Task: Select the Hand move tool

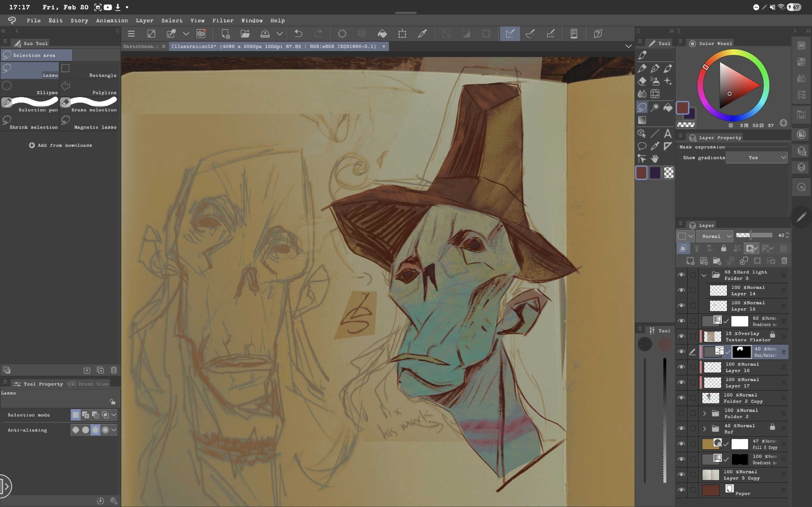Action: pyautogui.click(x=654, y=158)
